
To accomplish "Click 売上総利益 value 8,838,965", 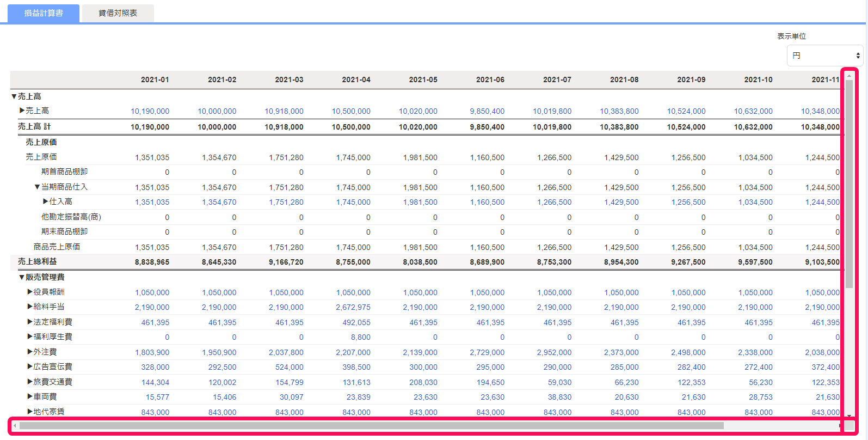I will tap(152, 262).
